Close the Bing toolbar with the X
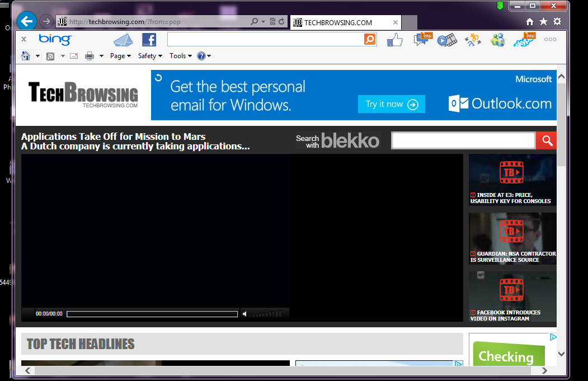This screenshot has width=588, height=381. click(x=24, y=39)
